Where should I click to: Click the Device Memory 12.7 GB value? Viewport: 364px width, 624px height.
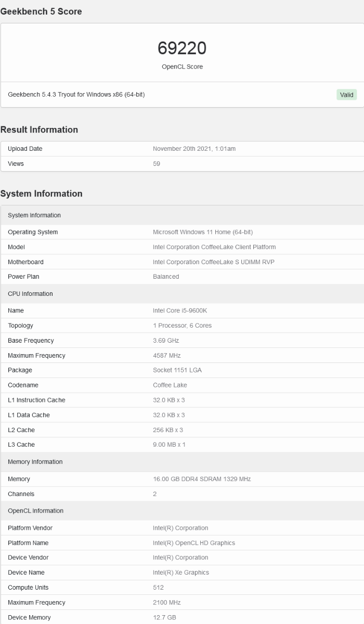point(164,617)
